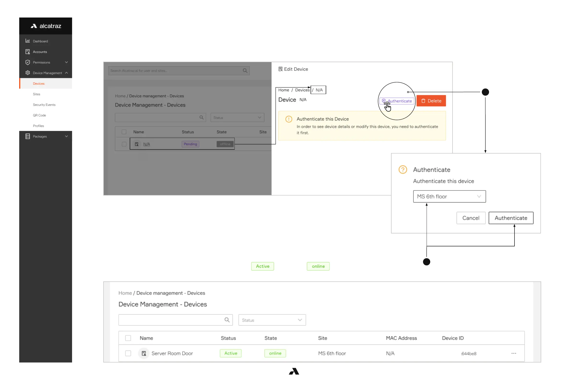
Task: Open Security Events in the sidebar
Action: coord(44,105)
